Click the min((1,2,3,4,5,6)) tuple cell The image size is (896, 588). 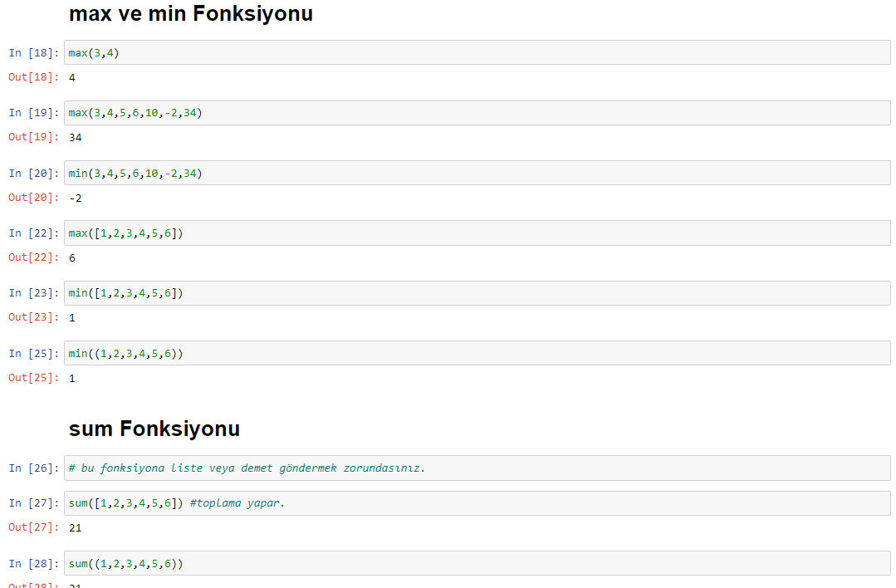tap(477, 353)
